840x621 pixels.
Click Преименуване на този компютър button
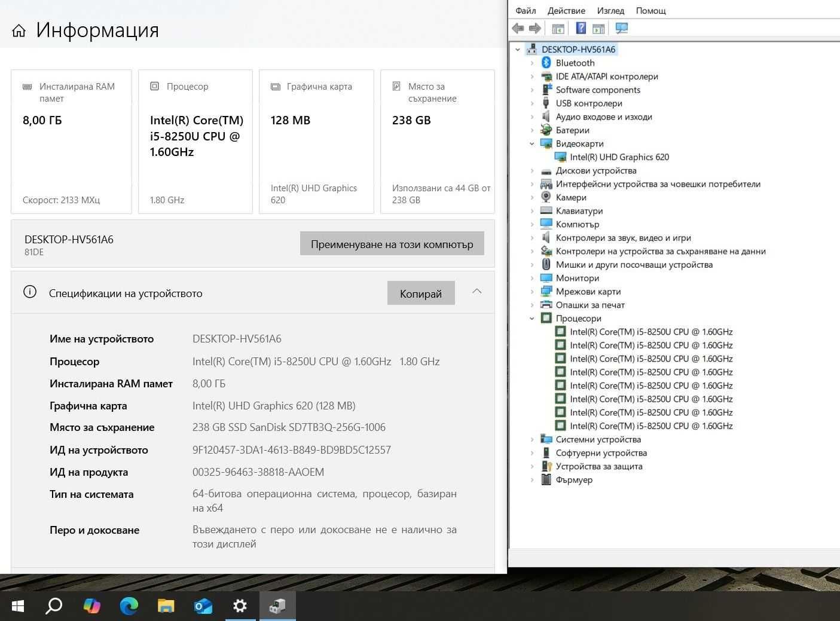tap(392, 244)
